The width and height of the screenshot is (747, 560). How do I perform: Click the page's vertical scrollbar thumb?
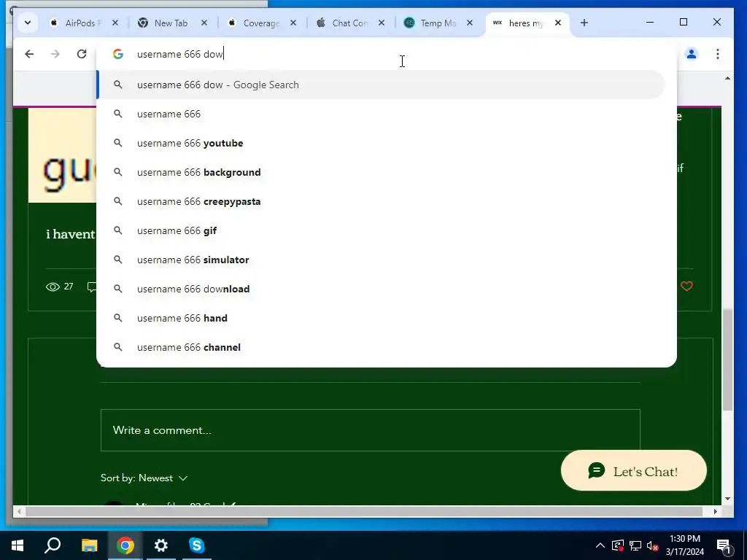(727, 359)
